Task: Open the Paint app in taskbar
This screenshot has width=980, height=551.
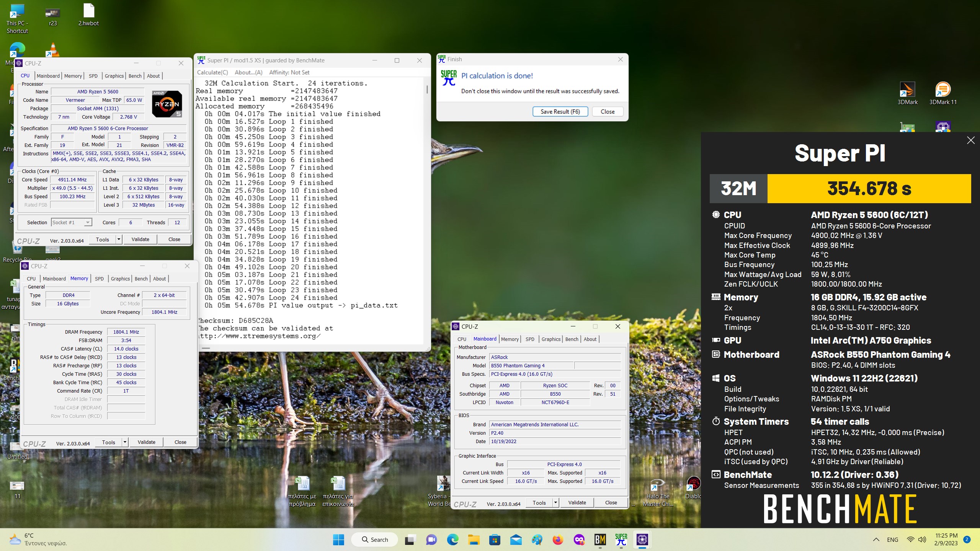Action: tap(537, 540)
